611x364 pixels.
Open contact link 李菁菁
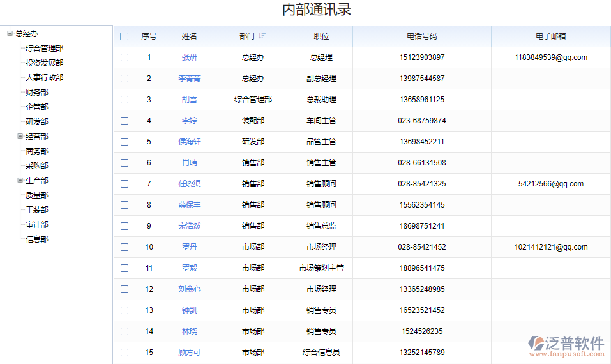[x=189, y=79]
